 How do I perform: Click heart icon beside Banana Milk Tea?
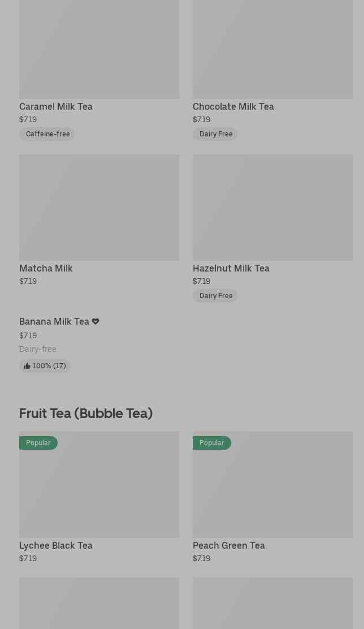(96, 321)
